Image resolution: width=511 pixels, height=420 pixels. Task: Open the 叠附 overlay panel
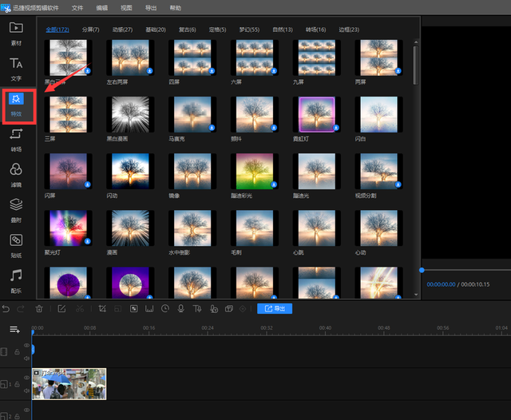pos(16,211)
